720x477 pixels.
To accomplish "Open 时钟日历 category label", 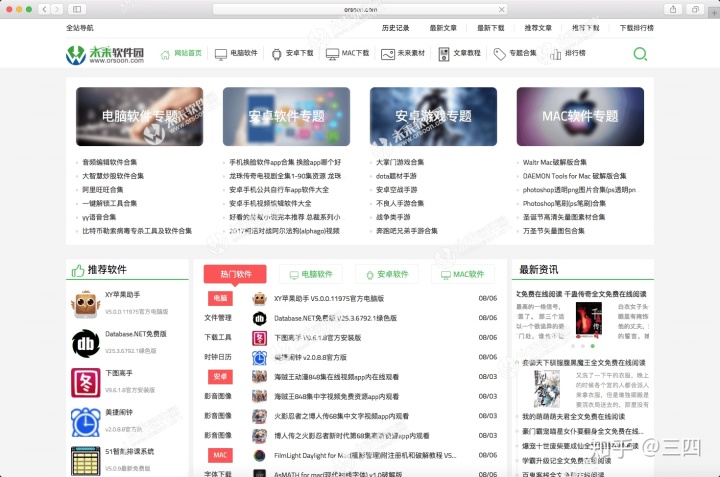I will [218, 357].
